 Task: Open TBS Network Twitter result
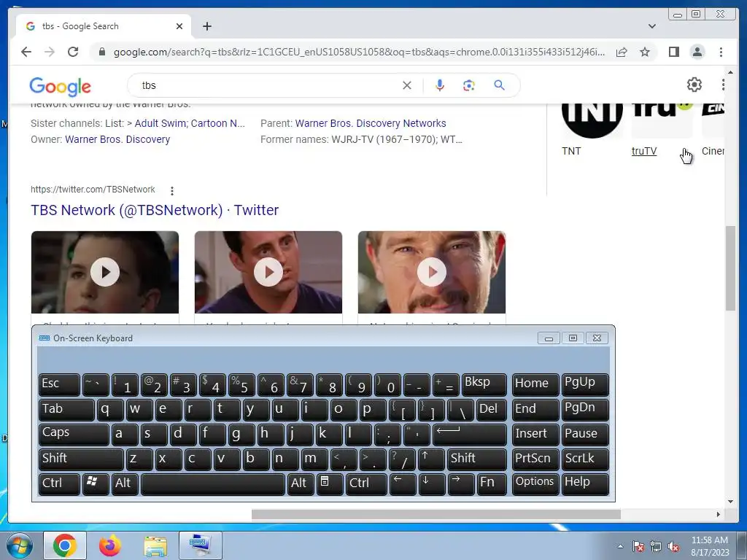[x=155, y=210]
